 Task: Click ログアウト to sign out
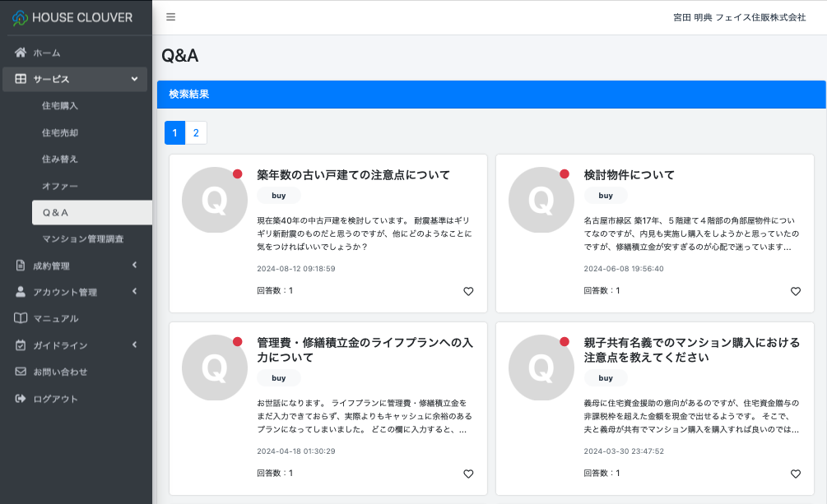tap(55, 399)
